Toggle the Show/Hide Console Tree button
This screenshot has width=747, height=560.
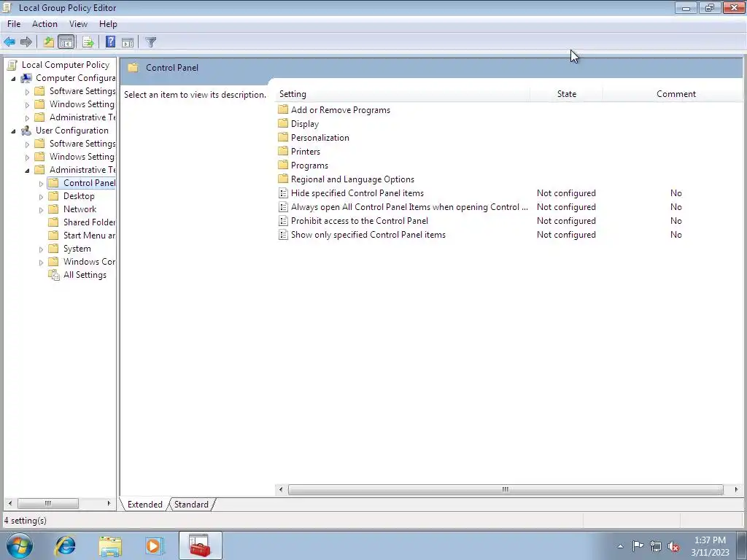[x=66, y=42]
